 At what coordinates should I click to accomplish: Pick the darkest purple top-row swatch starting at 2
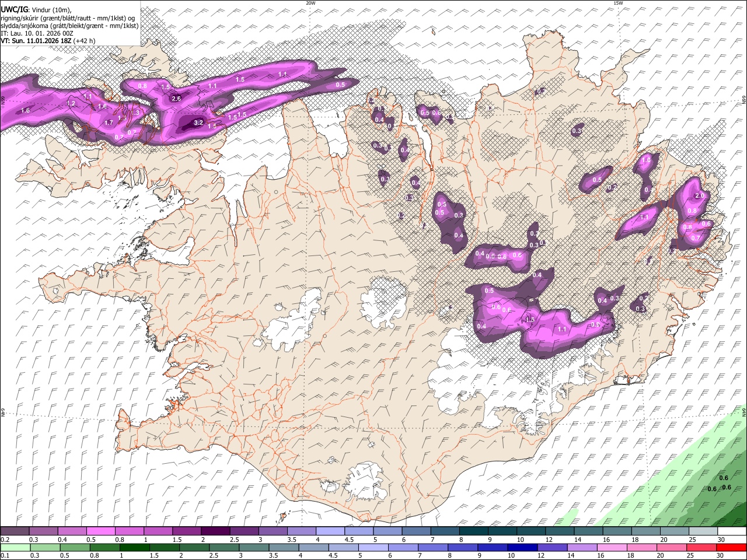pos(215,531)
